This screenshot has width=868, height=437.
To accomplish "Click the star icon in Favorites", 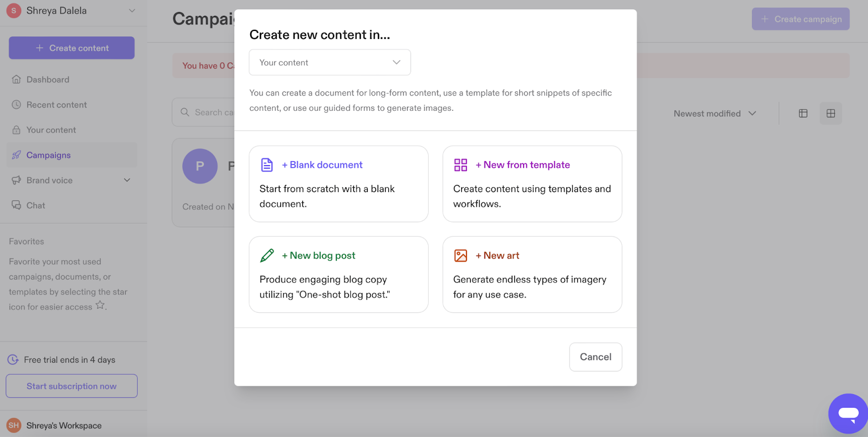I will (100, 305).
